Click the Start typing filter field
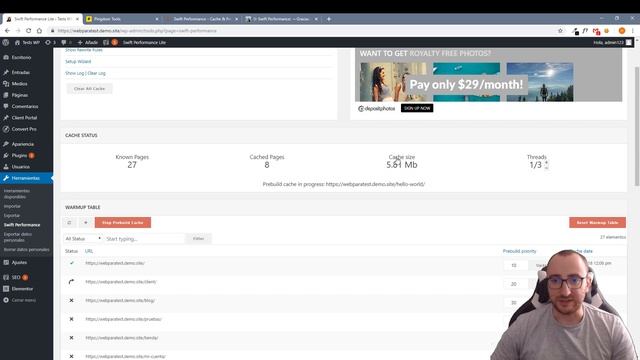This screenshot has height=360, width=640. (x=144, y=238)
